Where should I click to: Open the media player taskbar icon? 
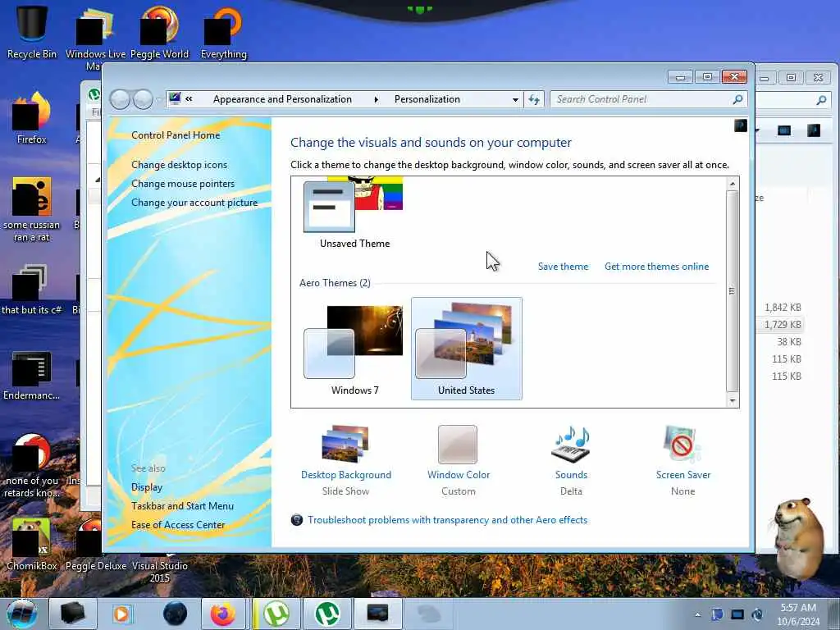pyautogui.click(x=122, y=614)
